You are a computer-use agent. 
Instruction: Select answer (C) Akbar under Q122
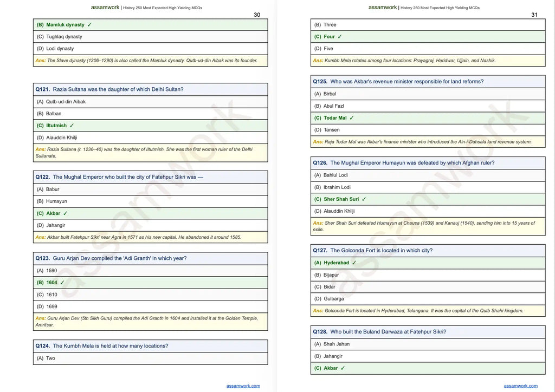(151, 213)
